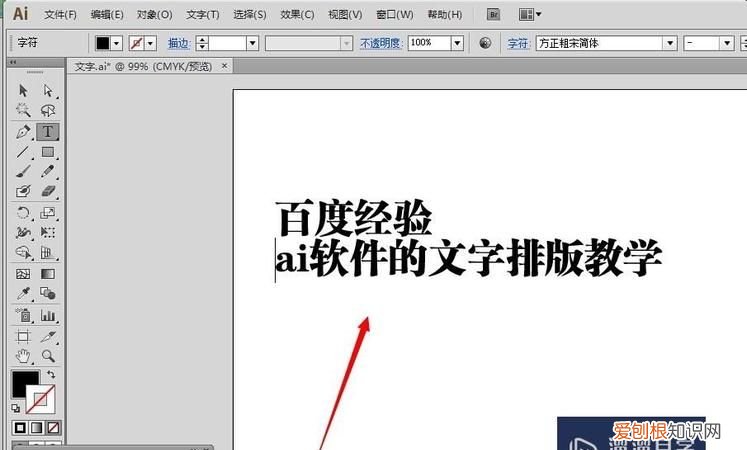
Task: Select the Eraser tool
Action: point(48,191)
